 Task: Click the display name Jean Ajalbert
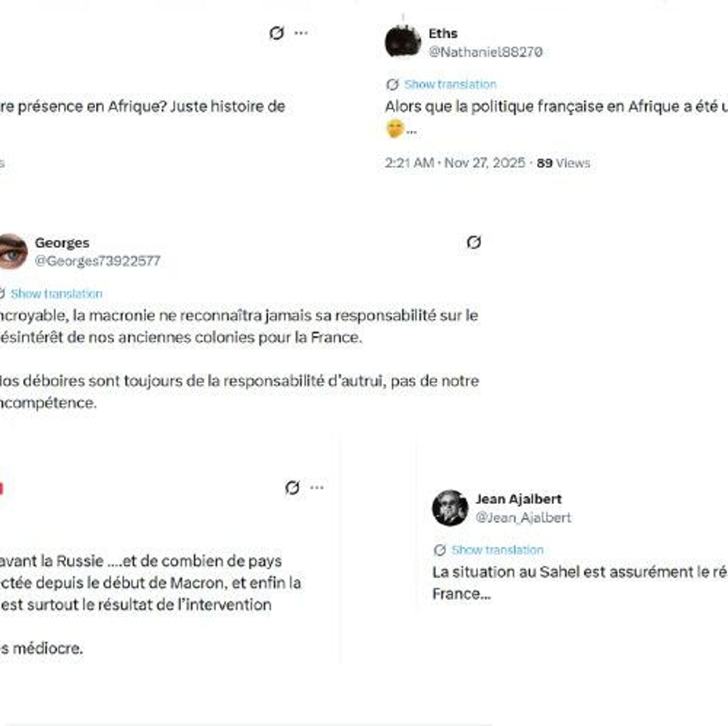point(518,499)
